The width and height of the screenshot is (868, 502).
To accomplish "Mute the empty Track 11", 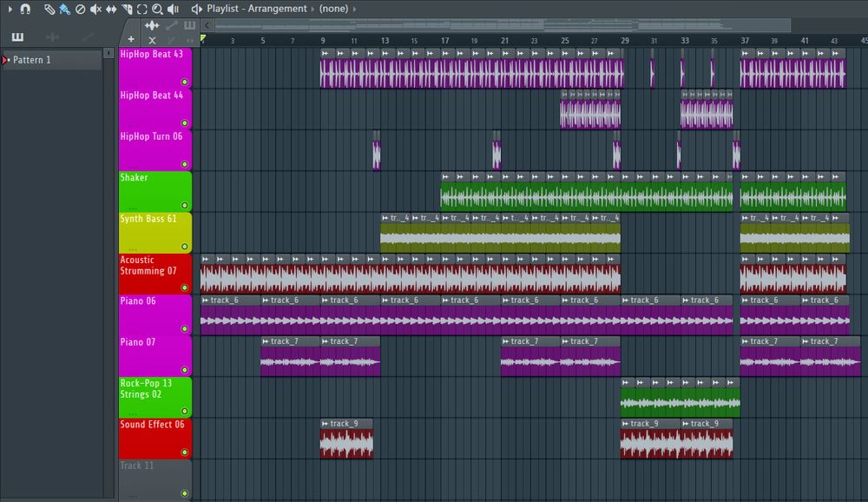I will [185, 493].
